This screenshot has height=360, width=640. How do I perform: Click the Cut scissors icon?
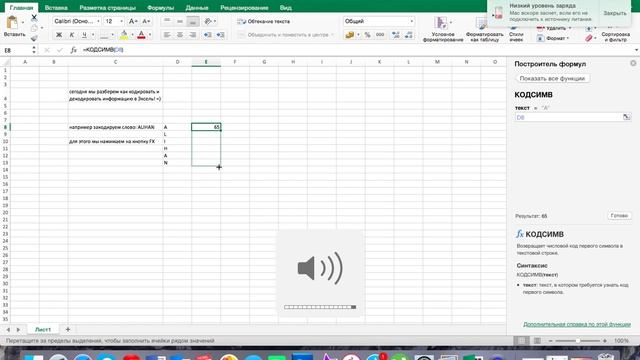[x=34, y=18]
